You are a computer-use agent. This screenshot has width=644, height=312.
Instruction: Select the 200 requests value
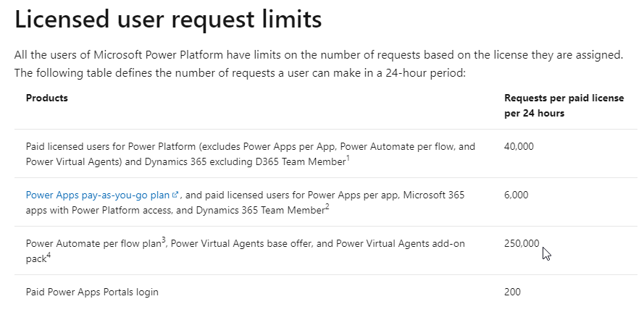[512, 292]
